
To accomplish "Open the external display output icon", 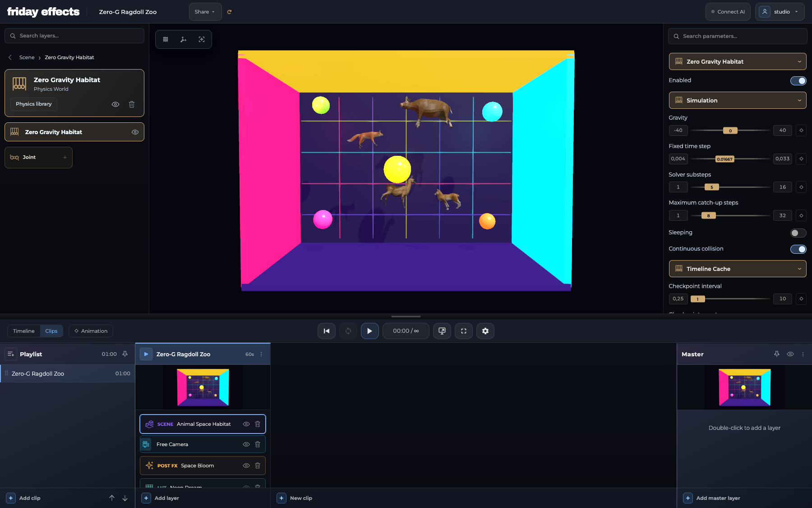I will [x=442, y=331].
